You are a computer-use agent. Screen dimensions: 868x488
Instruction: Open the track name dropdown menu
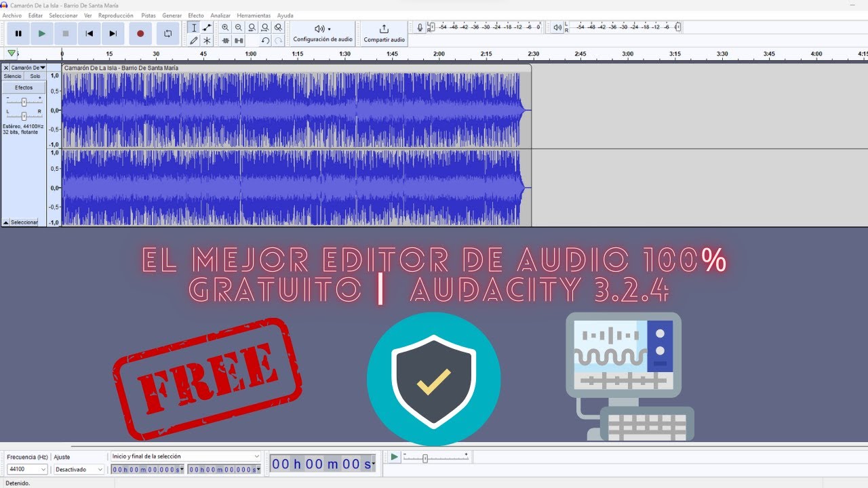tap(28, 68)
